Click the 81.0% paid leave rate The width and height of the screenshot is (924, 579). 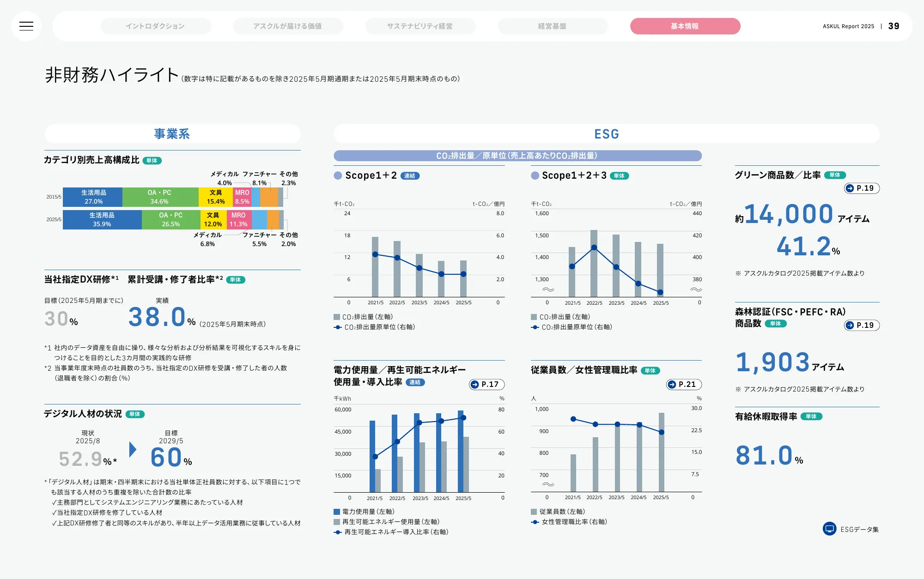(769, 456)
